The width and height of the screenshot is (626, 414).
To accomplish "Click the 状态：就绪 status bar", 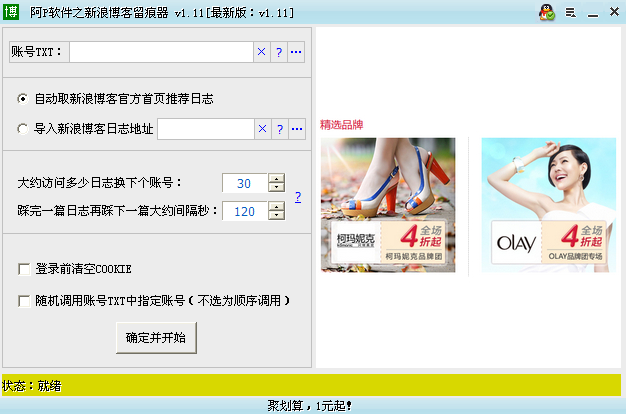I will point(311,385).
